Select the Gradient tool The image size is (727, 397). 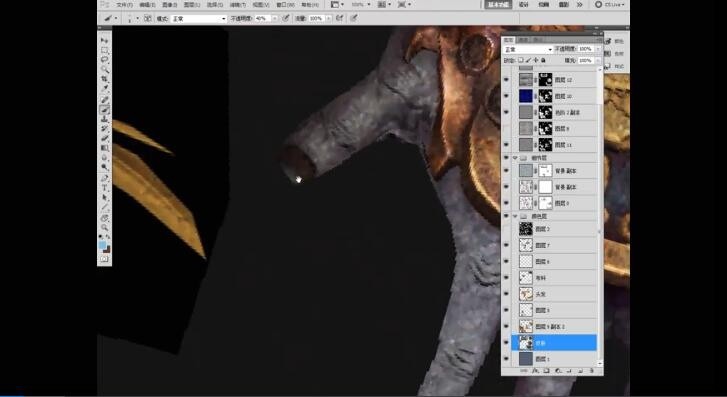point(104,148)
